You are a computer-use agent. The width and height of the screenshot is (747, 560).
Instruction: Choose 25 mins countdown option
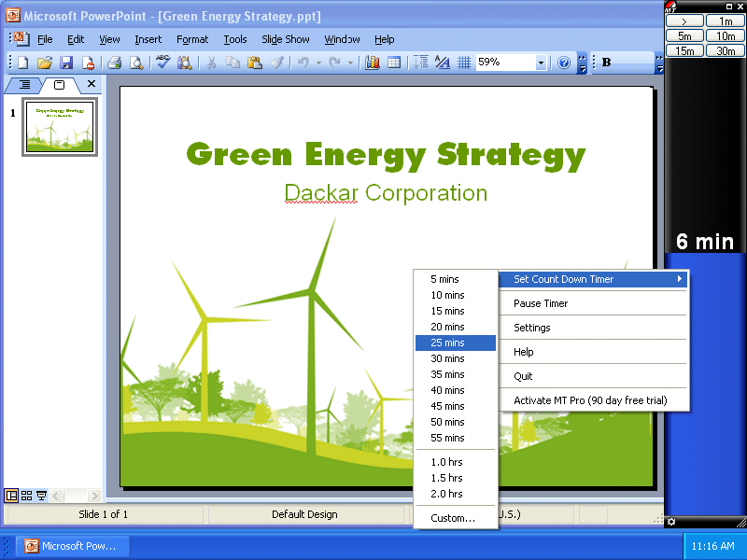tap(456, 343)
